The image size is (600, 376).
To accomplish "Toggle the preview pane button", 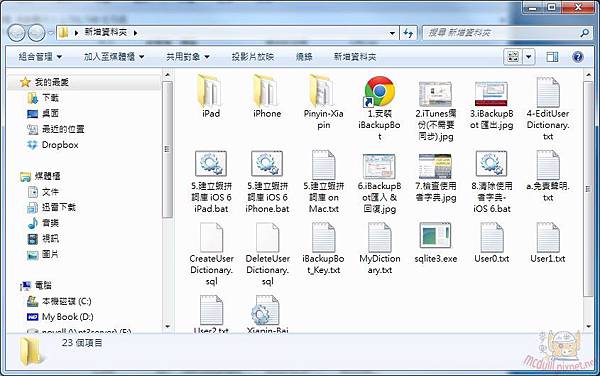I will [552, 57].
